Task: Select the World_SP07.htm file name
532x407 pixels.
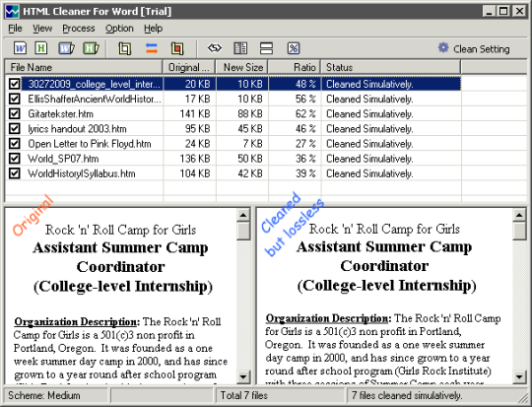Action: click(x=63, y=159)
